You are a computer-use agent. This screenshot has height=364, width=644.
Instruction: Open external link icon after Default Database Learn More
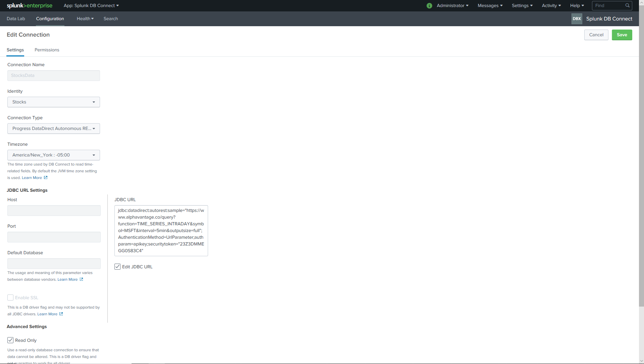[81, 279]
